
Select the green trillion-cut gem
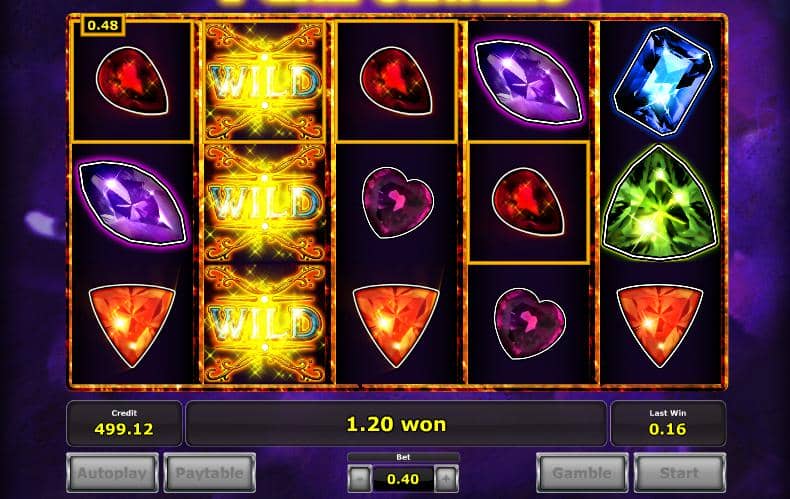pos(660,203)
